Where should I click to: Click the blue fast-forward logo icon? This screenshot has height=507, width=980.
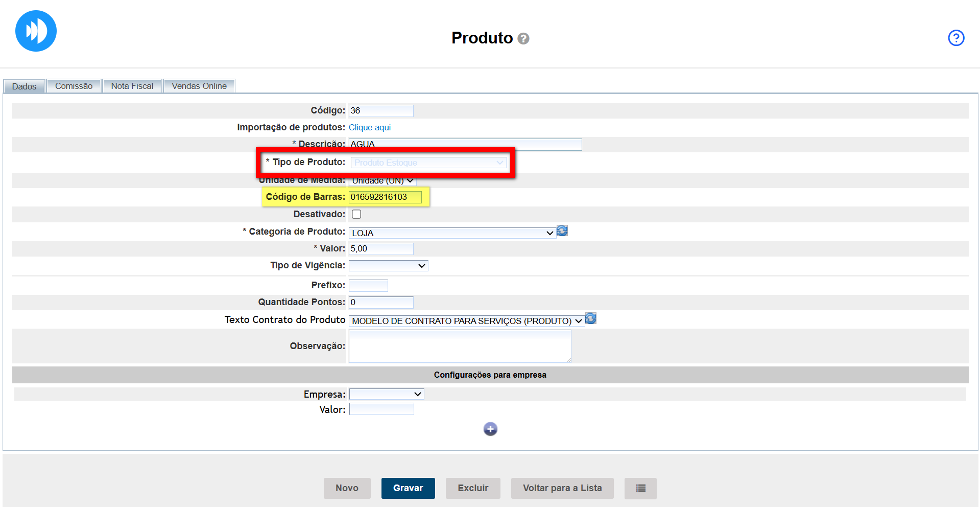tap(36, 31)
